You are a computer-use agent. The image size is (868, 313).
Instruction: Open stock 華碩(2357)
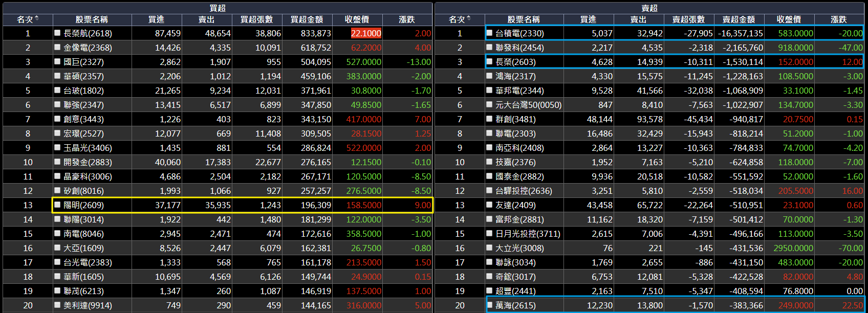pyautogui.click(x=83, y=76)
